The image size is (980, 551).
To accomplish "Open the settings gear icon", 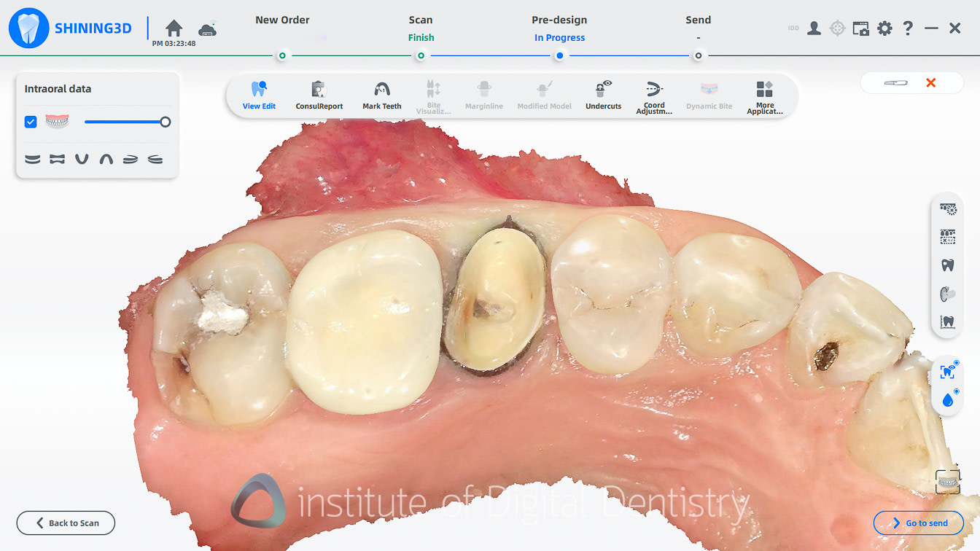I will pyautogui.click(x=884, y=28).
